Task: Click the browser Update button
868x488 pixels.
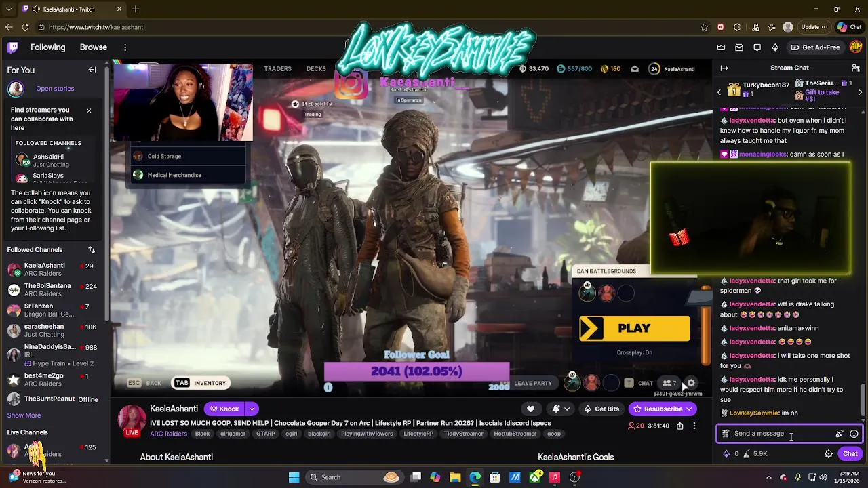Action: [x=814, y=27]
